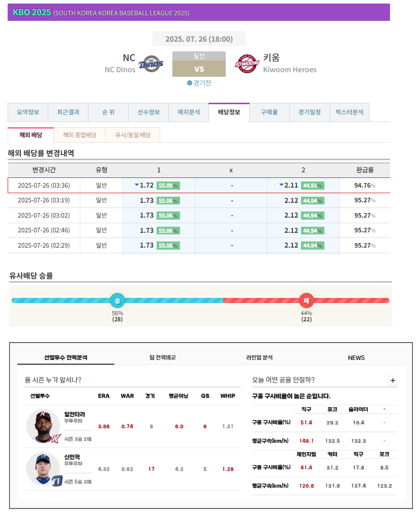Screen dimensions: 420x514
Task: Select the 배당정보 tab
Action: (x=229, y=112)
